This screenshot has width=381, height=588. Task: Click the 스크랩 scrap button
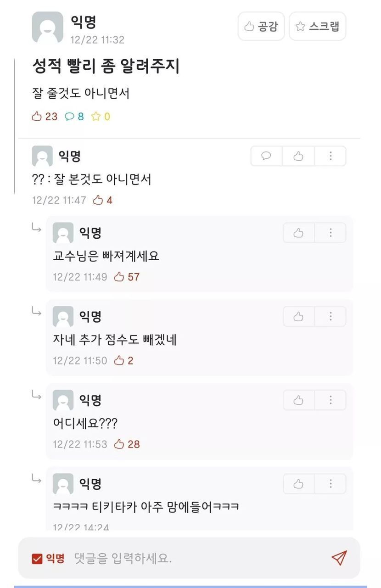pyautogui.click(x=317, y=26)
